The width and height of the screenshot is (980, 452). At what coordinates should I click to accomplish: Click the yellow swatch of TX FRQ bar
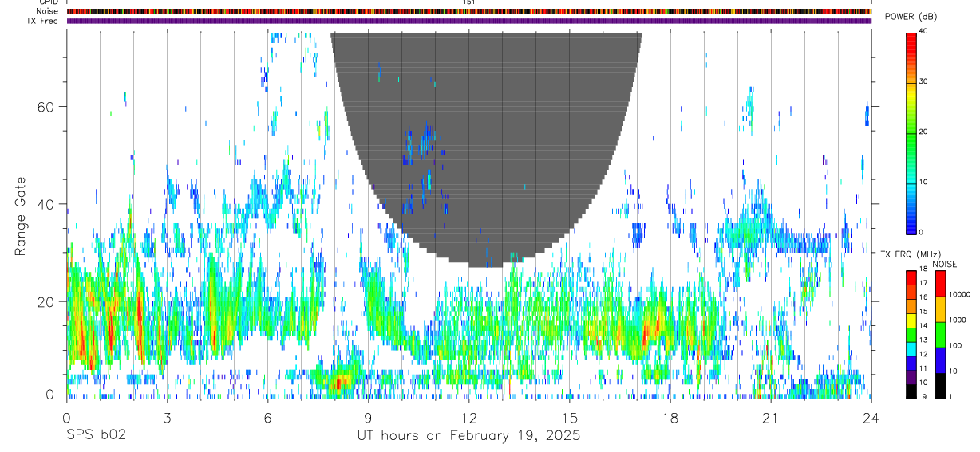(911, 320)
